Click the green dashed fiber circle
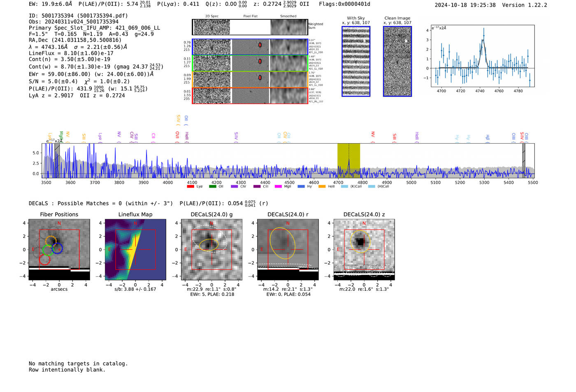 point(48,250)
